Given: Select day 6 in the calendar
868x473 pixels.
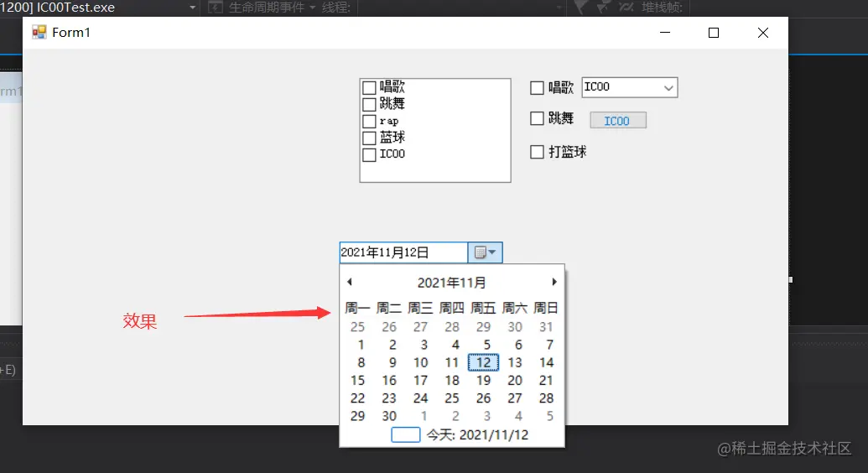Looking at the screenshot, I should pyautogui.click(x=518, y=345).
